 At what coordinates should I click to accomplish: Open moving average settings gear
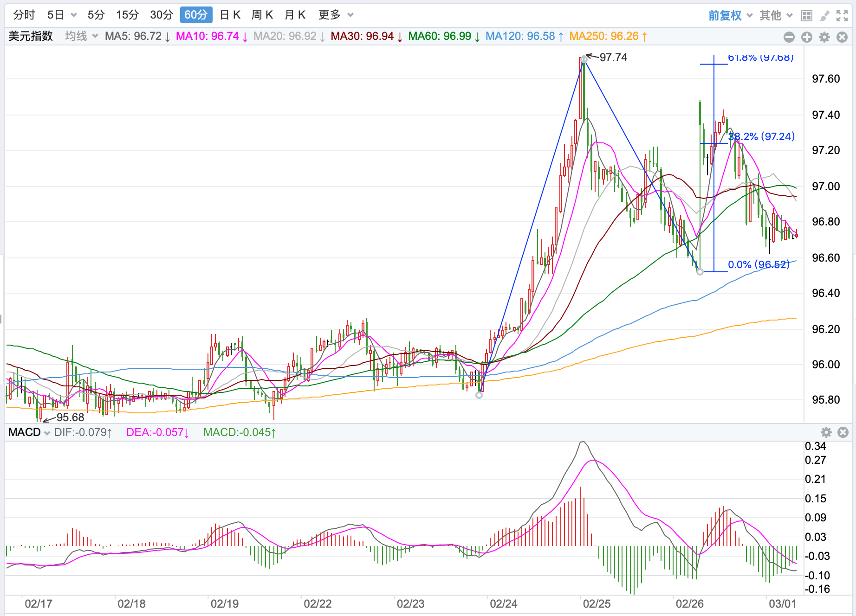[x=824, y=37]
